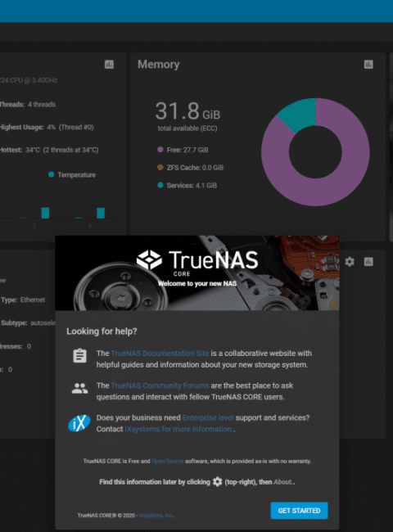Image resolution: width=393 pixels, height=532 pixels.
Task: Click the 'Hottest: 34°C' line
Action: coord(49,150)
